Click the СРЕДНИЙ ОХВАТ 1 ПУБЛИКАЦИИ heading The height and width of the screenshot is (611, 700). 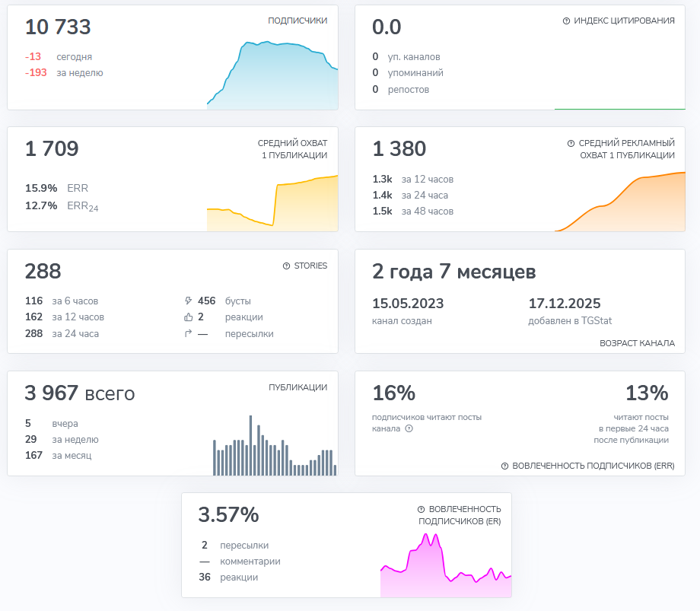point(292,149)
